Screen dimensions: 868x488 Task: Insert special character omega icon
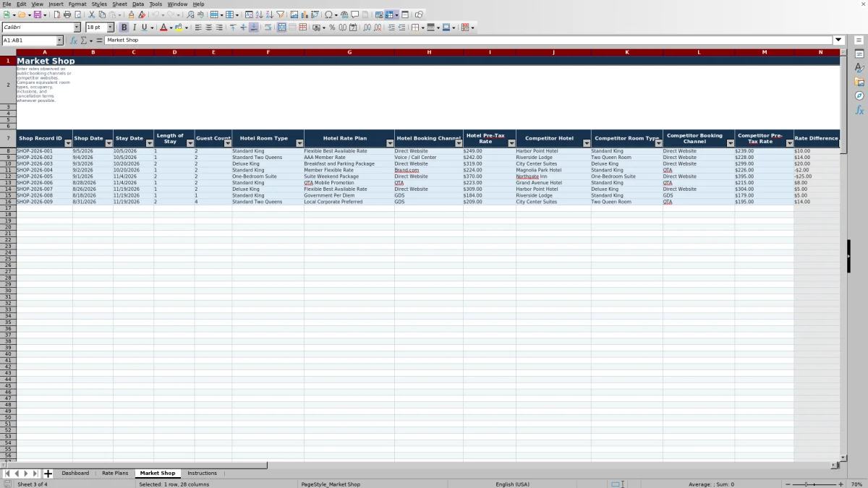329,14
